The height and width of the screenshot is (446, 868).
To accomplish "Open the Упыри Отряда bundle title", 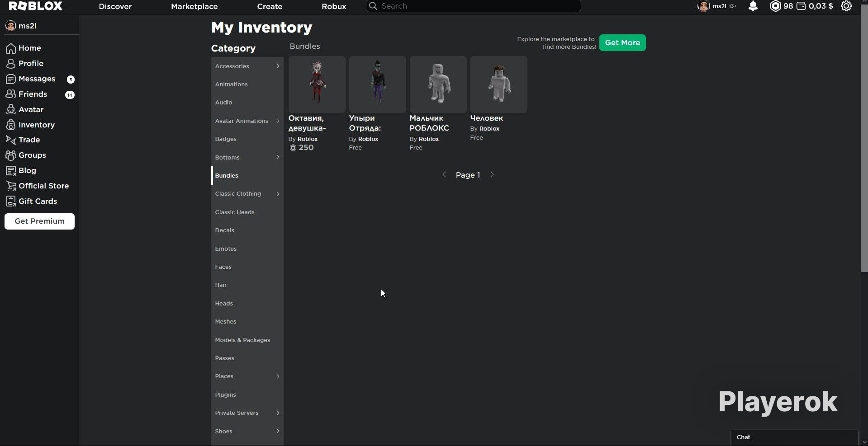I will click(x=365, y=123).
